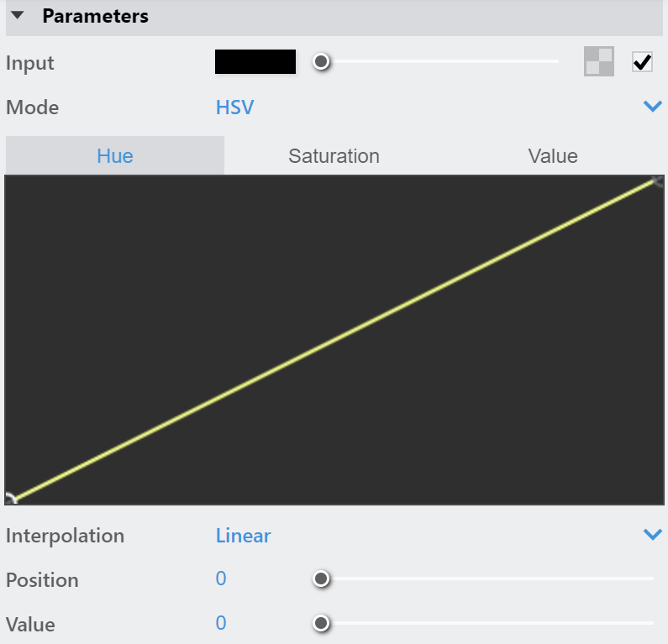
Task: Click the Position number field
Action: pyautogui.click(x=221, y=579)
